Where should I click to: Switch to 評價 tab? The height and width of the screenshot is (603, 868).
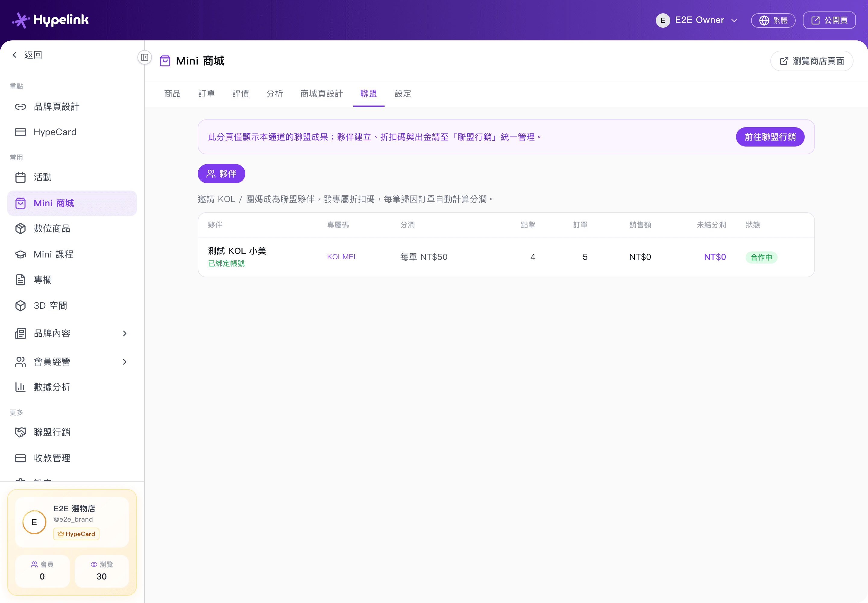click(240, 94)
